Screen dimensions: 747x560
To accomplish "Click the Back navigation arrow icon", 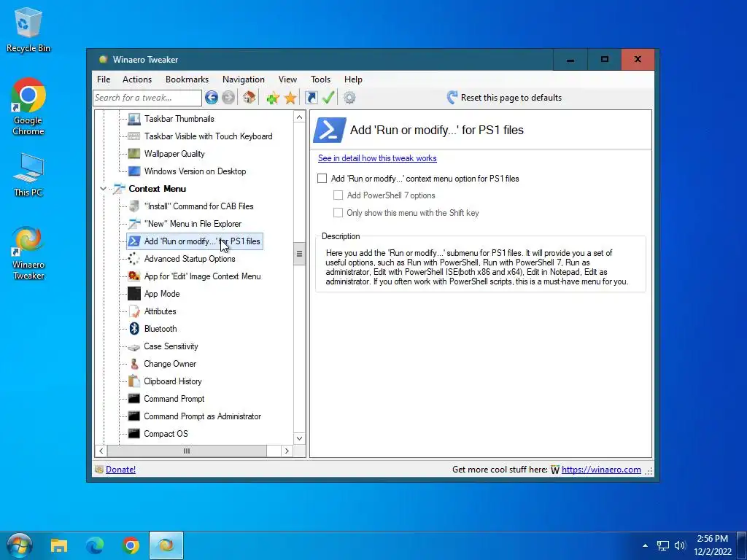I will coord(212,98).
